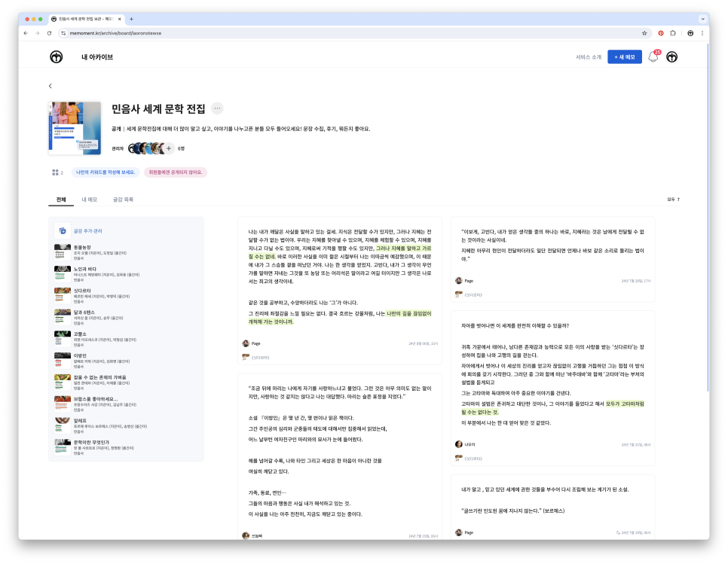Click the 글감 추가·관리 icon
728x564 pixels.
coord(63,231)
